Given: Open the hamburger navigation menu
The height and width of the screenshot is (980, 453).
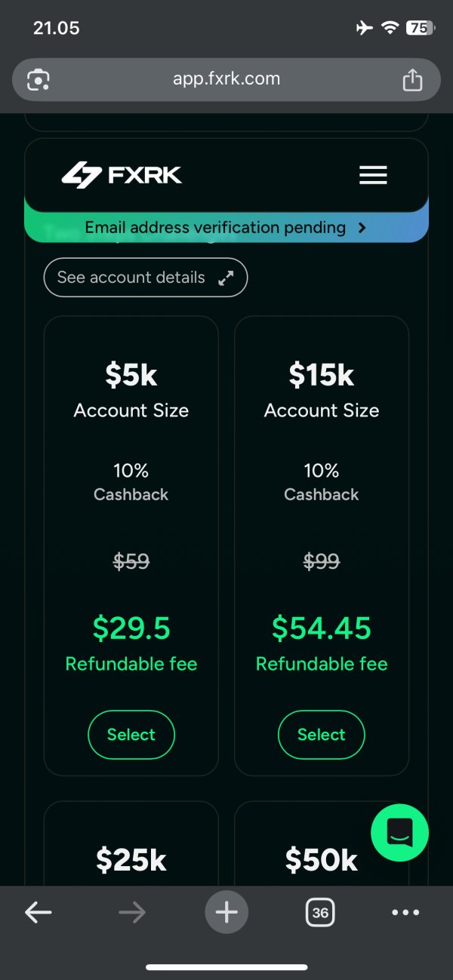Looking at the screenshot, I should pos(373,175).
